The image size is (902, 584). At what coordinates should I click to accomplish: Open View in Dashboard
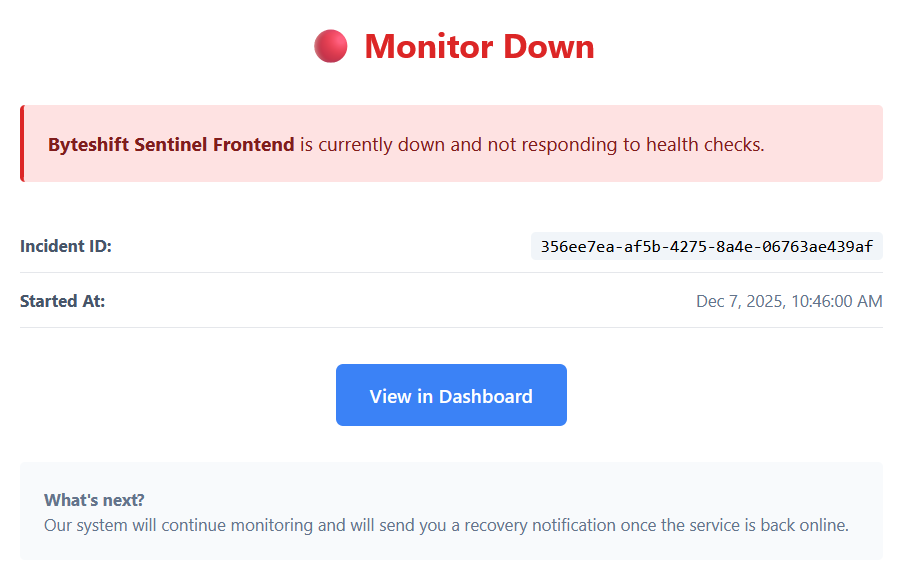[451, 395]
